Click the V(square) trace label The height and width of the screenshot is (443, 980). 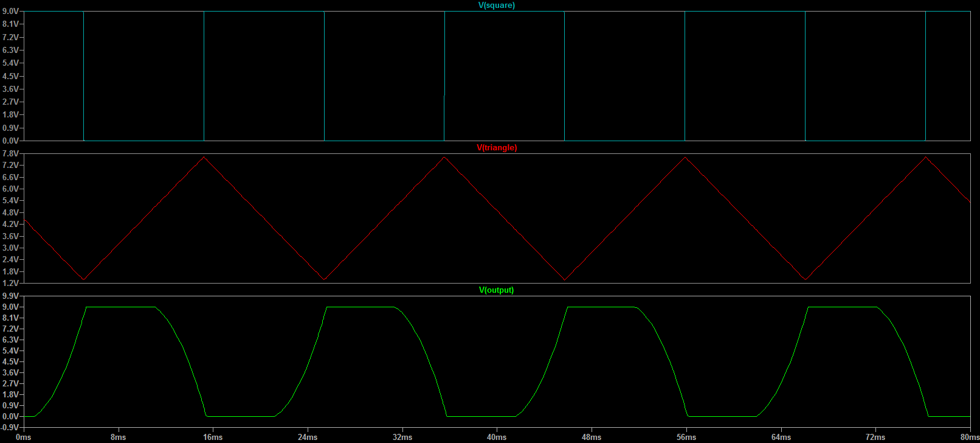(496, 5)
